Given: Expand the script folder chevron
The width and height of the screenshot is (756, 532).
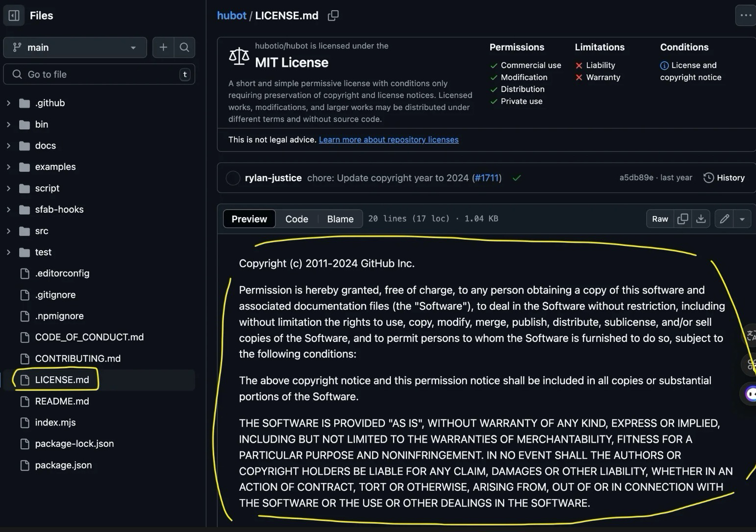Looking at the screenshot, I should pos(8,188).
